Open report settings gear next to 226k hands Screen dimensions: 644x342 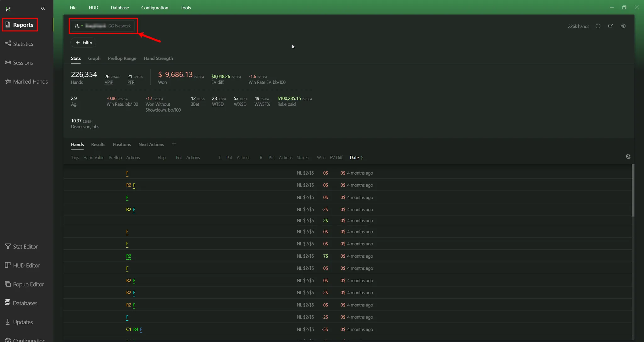click(x=623, y=26)
